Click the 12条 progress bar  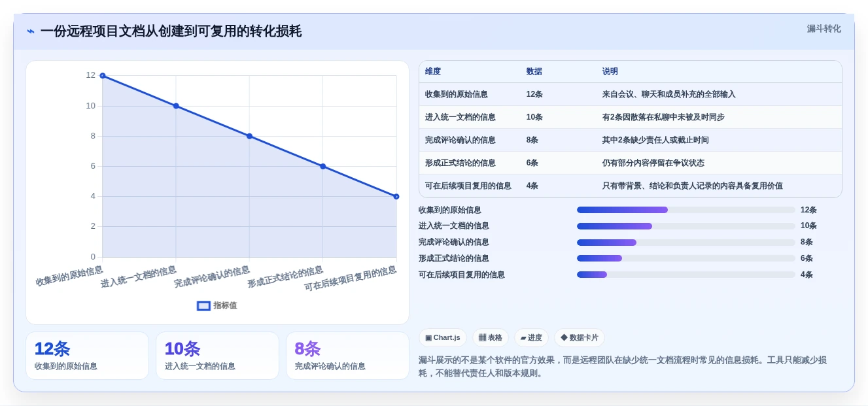pos(686,210)
